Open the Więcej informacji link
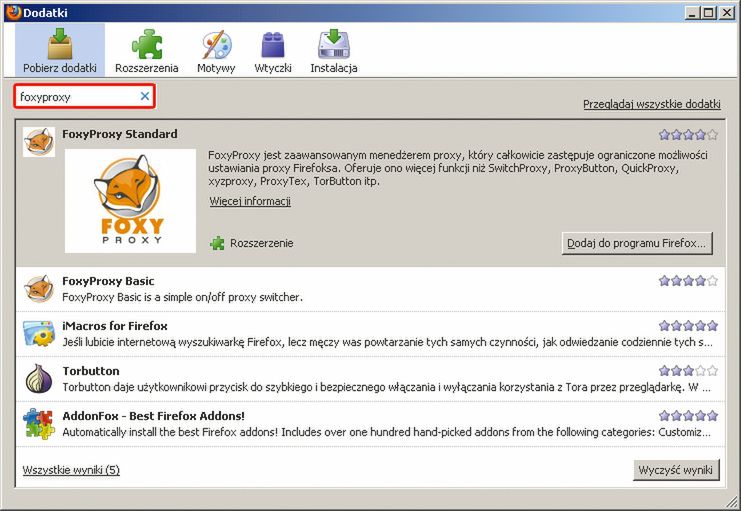This screenshot has width=741, height=511. tap(250, 201)
